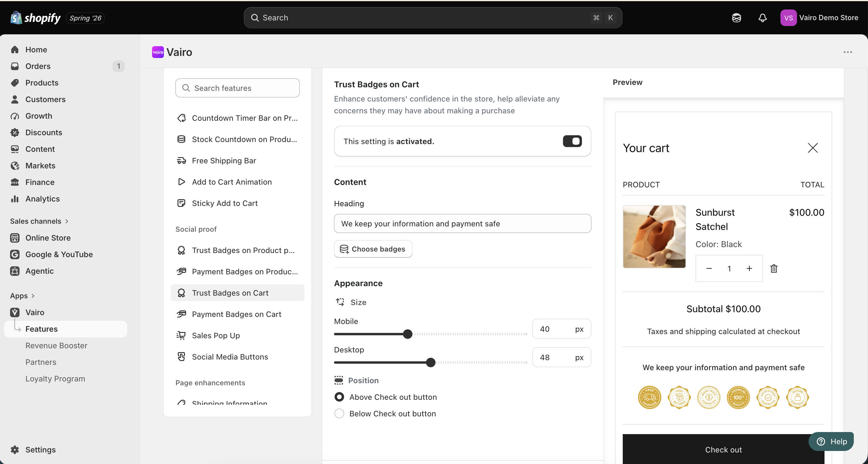Toggle off the activated setting switch

click(572, 141)
